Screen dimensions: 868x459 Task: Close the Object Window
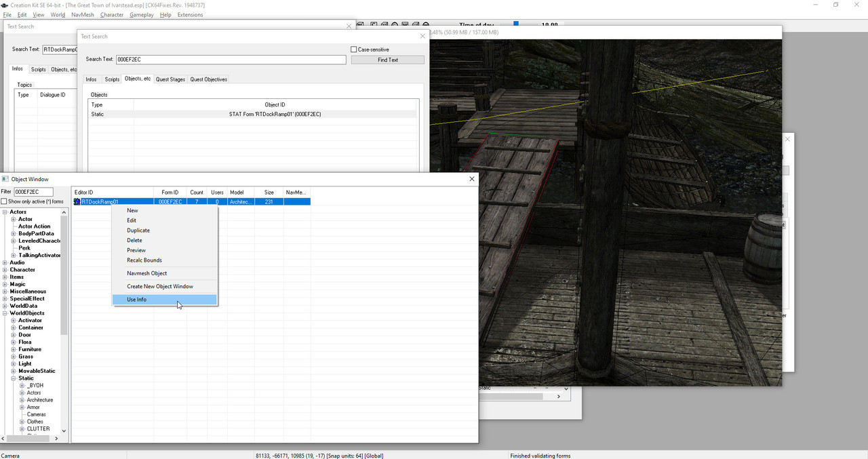click(x=472, y=179)
